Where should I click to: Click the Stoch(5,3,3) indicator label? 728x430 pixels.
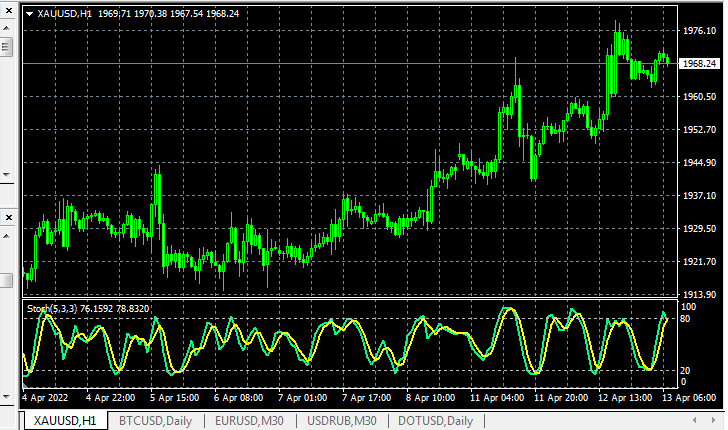52,309
